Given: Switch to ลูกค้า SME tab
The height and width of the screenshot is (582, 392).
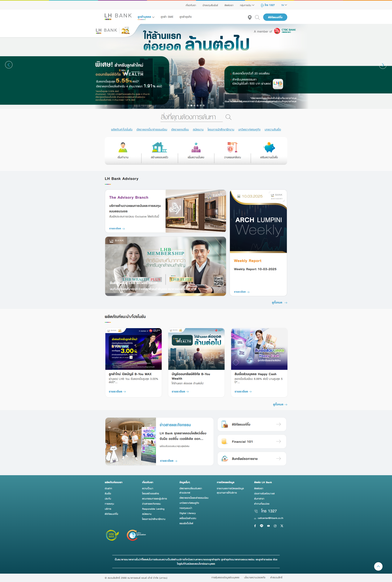Looking at the screenshot, I should [x=167, y=17].
